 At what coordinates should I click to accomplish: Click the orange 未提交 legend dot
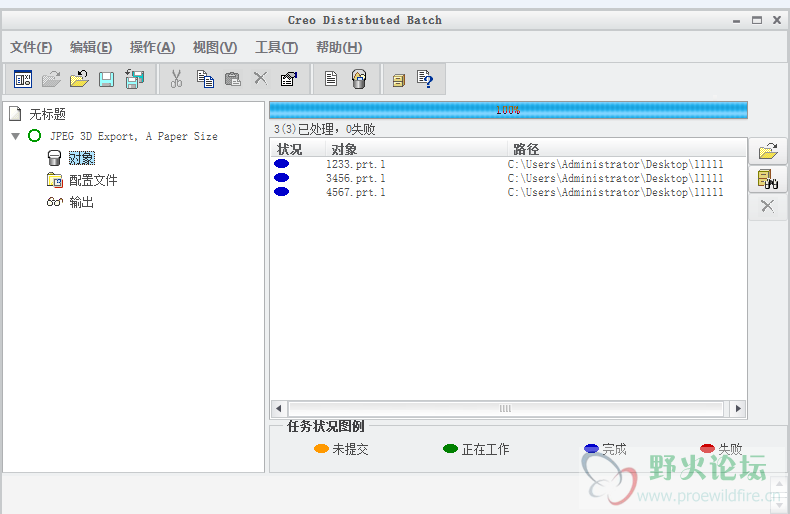(x=321, y=448)
